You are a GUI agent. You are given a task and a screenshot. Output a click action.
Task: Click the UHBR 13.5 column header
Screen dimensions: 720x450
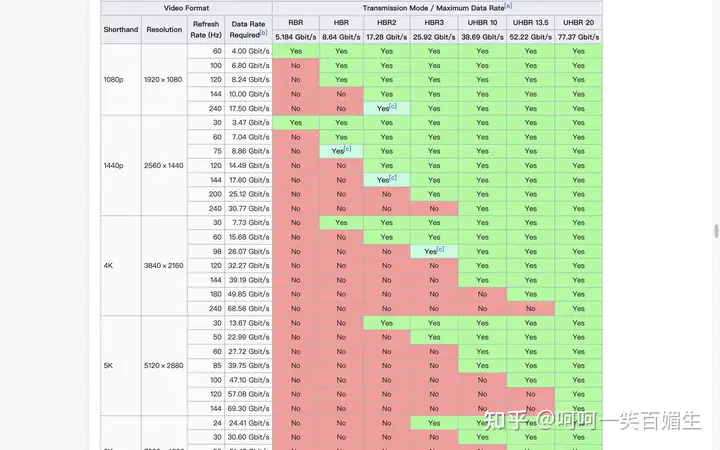coord(530,22)
